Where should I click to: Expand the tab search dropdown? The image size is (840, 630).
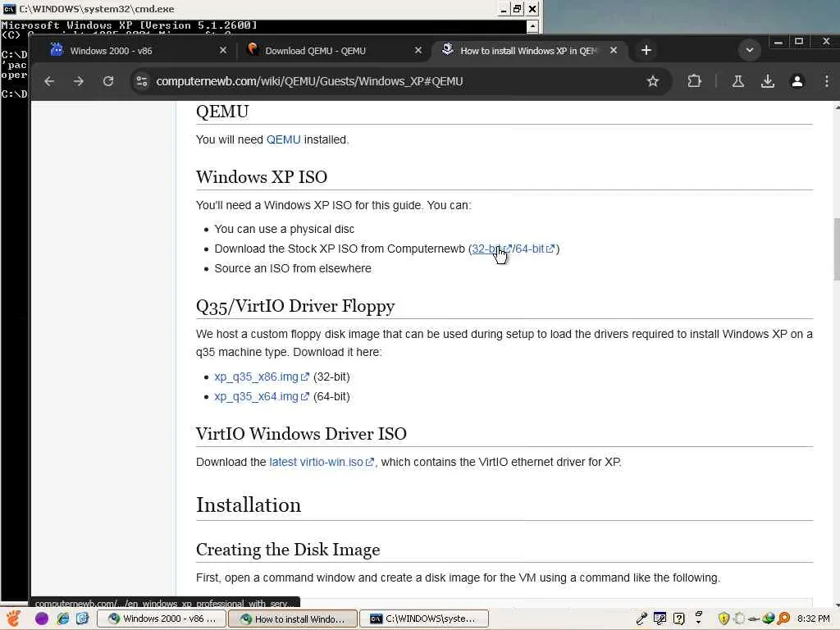[x=750, y=50]
